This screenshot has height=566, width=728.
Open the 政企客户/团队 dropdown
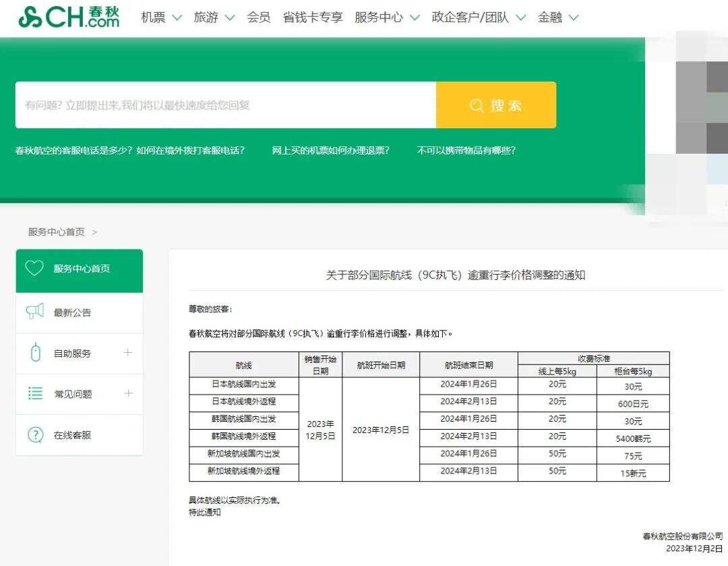[x=478, y=18]
